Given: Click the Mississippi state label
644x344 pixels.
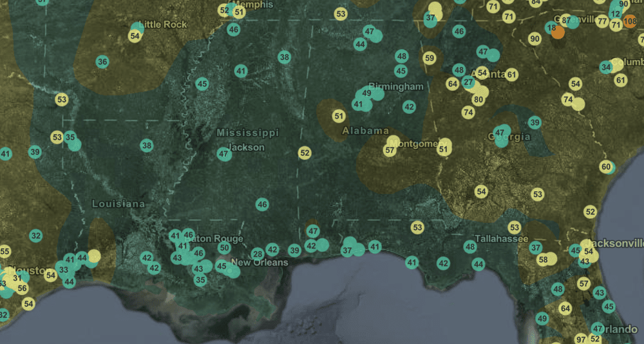Looking at the screenshot, I should [248, 133].
